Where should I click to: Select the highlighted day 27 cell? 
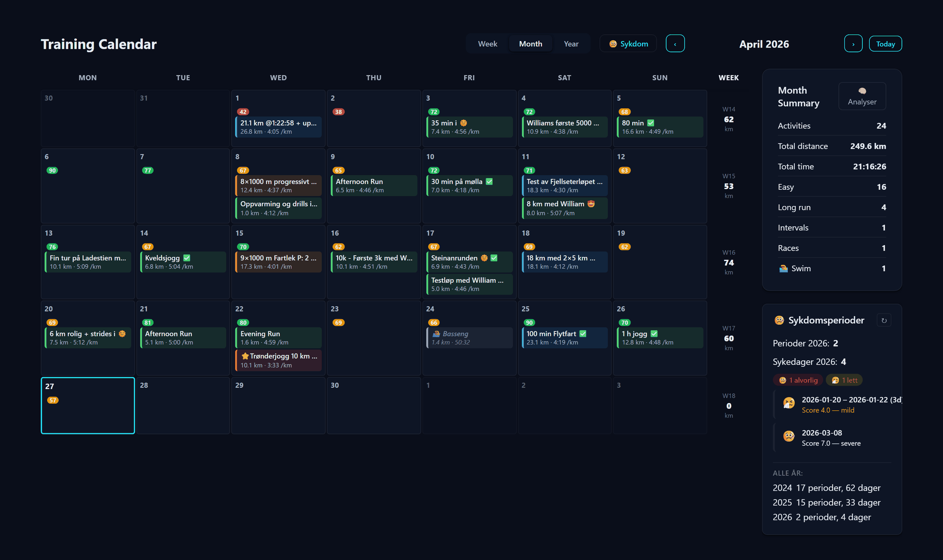88,405
